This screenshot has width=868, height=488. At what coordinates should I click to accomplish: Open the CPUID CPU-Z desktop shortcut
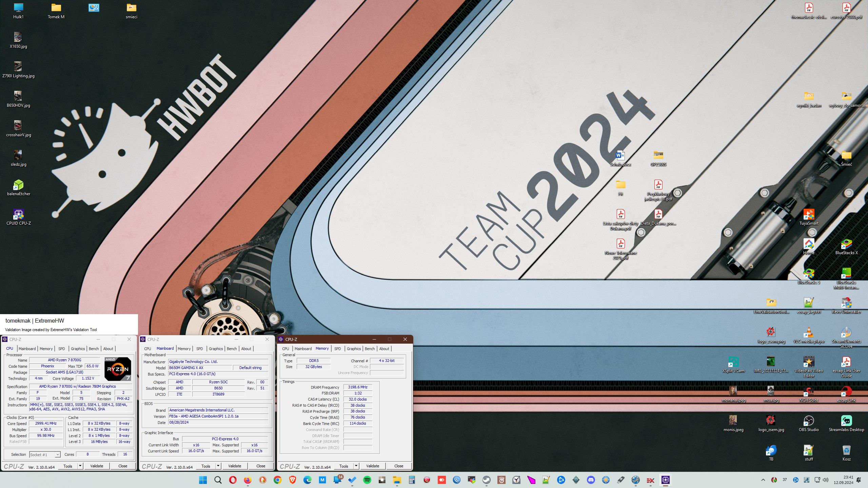[18, 217]
